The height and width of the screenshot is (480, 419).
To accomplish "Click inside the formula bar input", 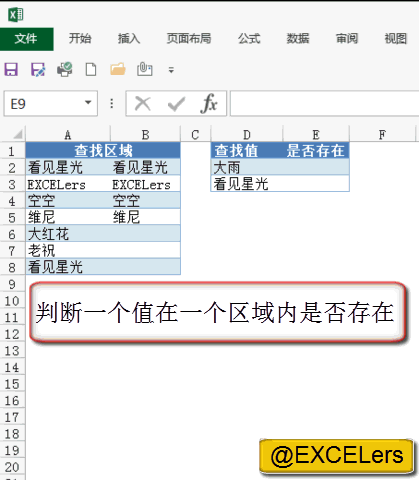I will tap(324, 103).
